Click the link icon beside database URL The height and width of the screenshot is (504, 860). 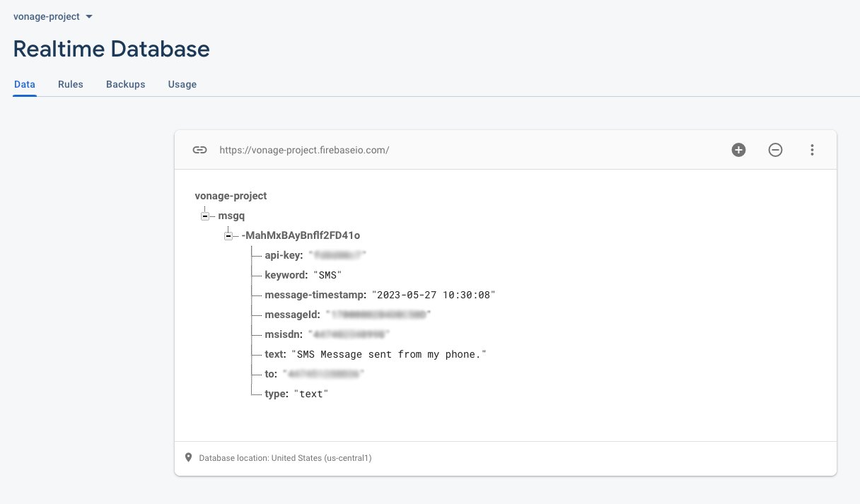200,150
